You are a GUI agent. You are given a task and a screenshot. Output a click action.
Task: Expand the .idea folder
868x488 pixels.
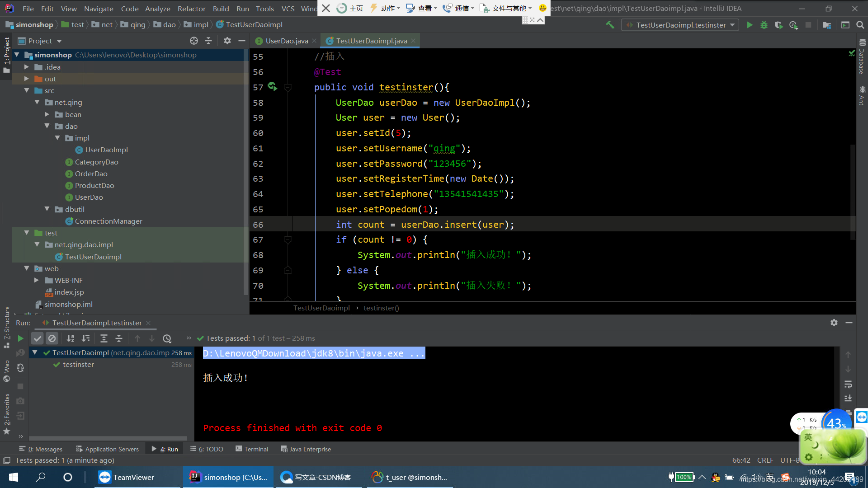click(27, 67)
